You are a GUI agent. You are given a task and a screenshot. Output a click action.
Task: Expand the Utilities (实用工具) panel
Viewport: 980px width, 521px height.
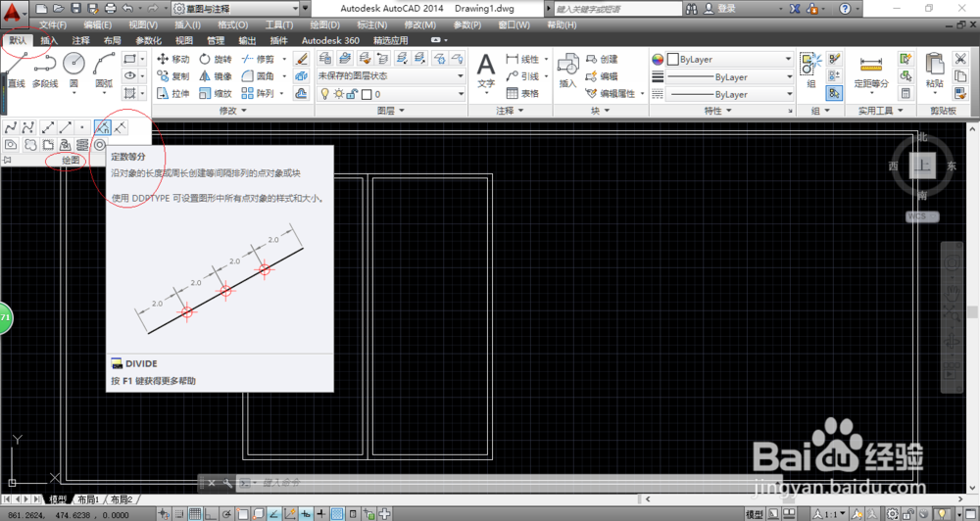coord(880,111)
